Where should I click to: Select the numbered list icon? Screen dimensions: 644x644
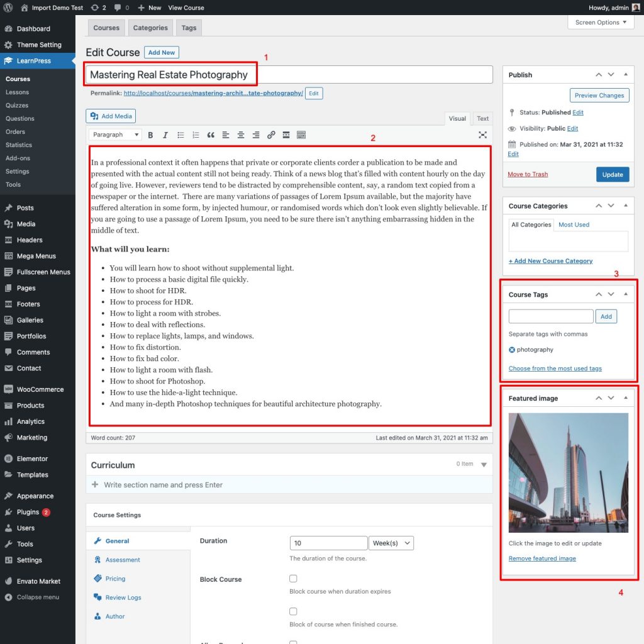point(196,135)
